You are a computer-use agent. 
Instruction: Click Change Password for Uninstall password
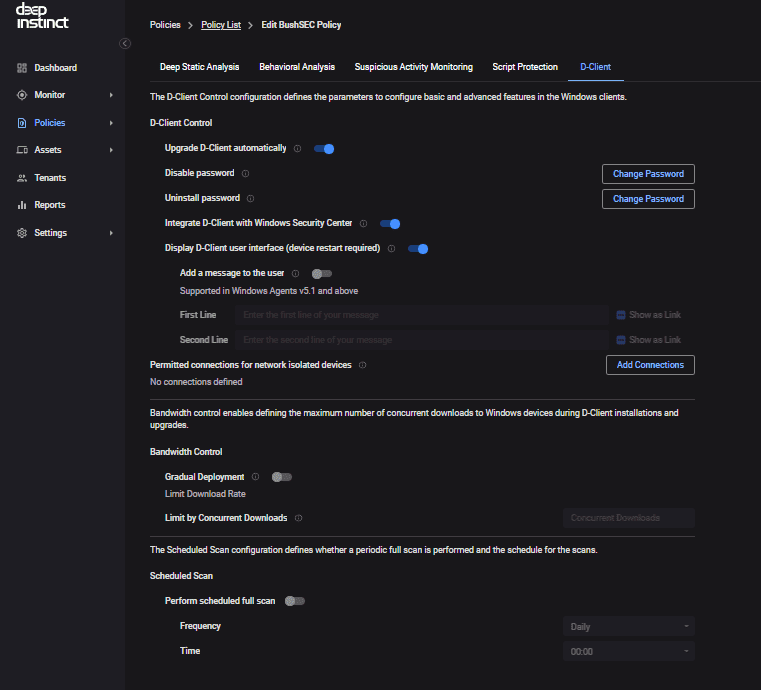click(648, 199)
